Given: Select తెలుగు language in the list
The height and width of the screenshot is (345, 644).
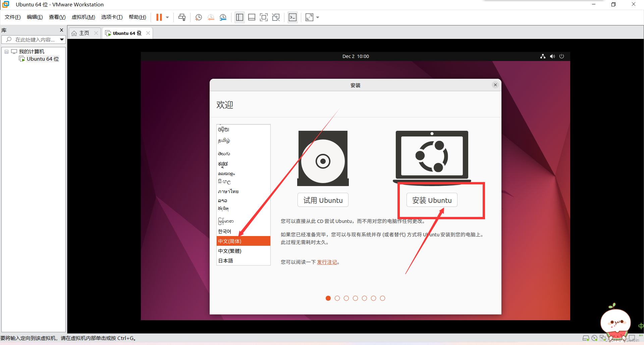Looking at the screenshot, I should 244,154.
